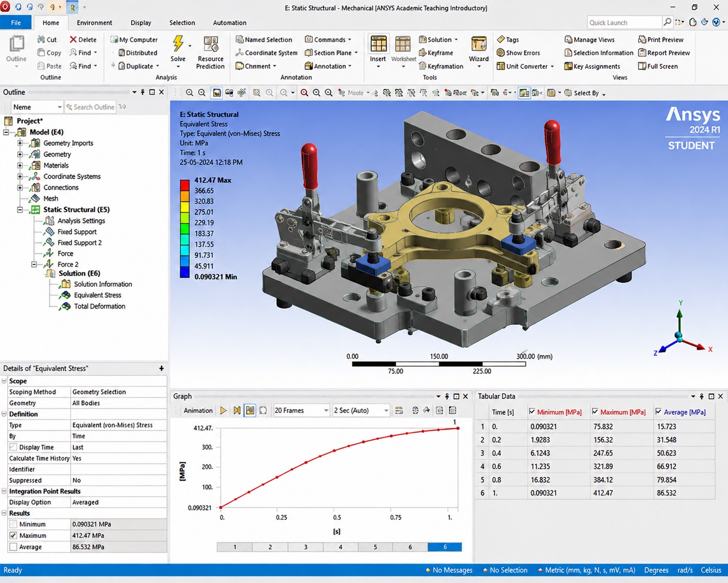Click the Paste icon in the ribbon
The height and width of the screenshot is (583, 728).
[x=42, y=66]
